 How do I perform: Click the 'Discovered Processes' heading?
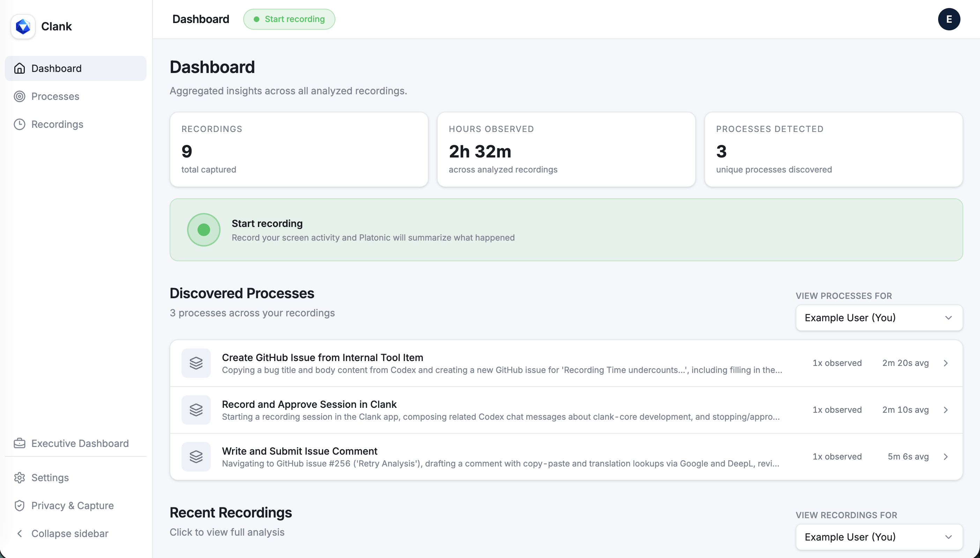click(x=242, y=293)
